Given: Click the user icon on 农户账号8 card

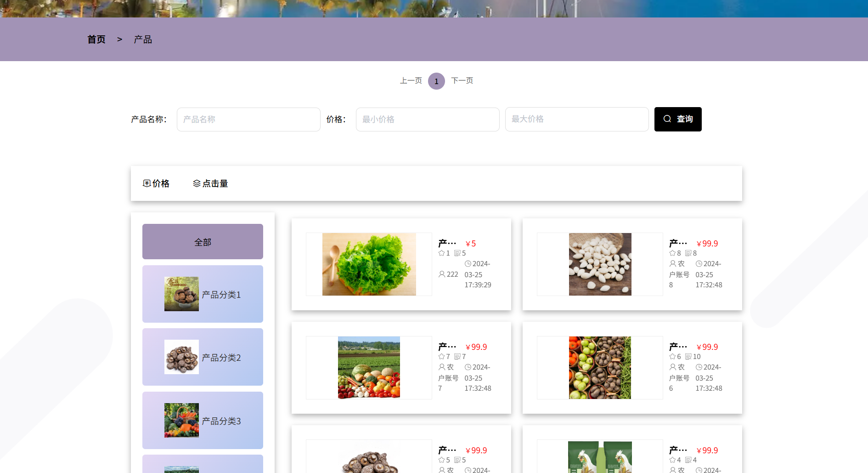Looking at the screenshot, I should click(673, 264).
